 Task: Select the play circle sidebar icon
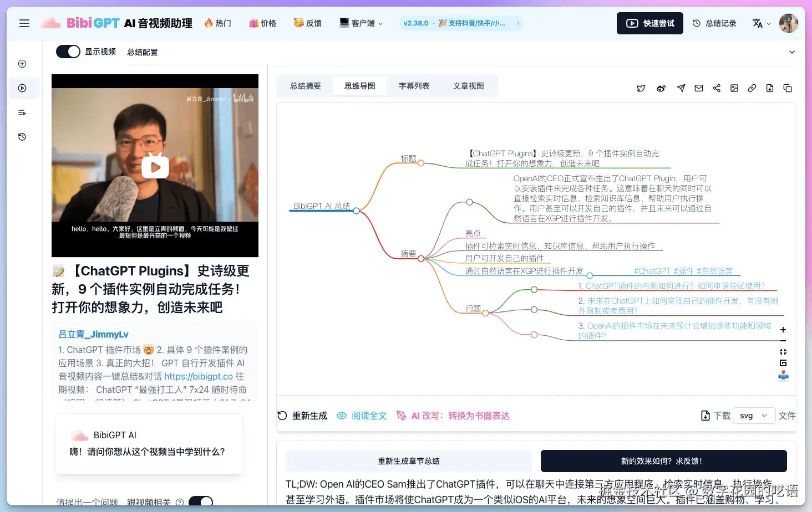(x=22, y=88)
